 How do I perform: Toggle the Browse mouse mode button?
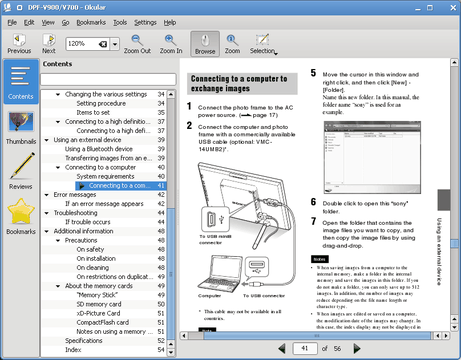pos(205,44)
